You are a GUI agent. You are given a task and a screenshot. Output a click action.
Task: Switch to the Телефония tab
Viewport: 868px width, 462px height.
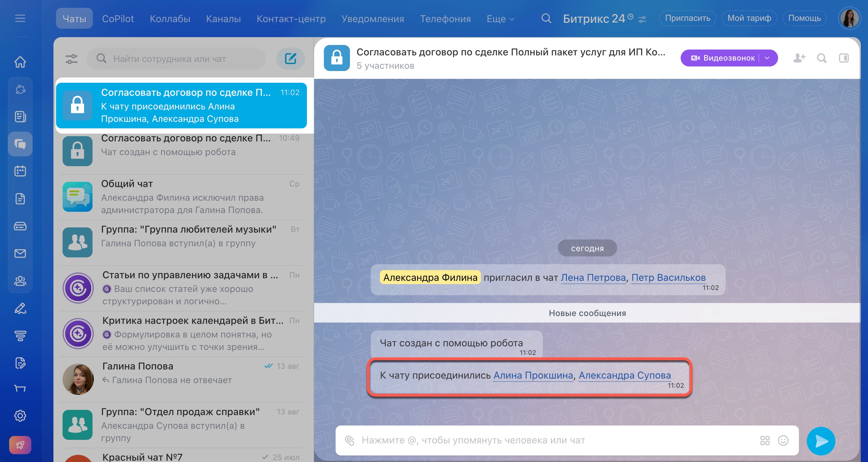tap(445, 19)
